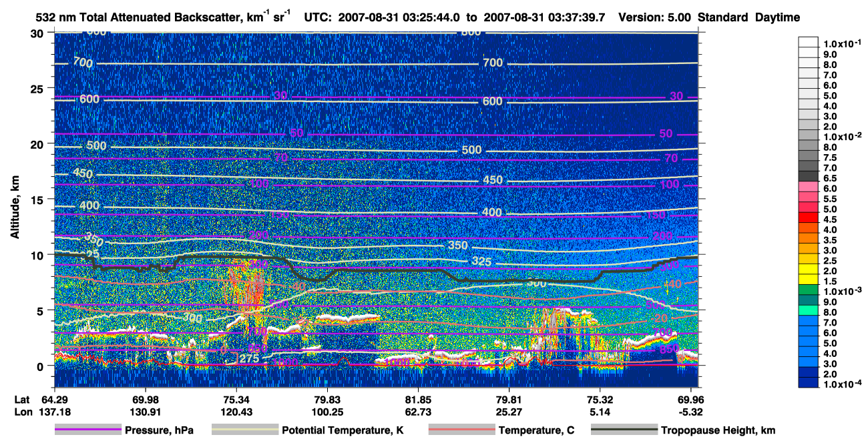Viewport: 868px width, 445px height.
Task: Click the '1.0x10-2' color bar label
Action: point(844,136)
